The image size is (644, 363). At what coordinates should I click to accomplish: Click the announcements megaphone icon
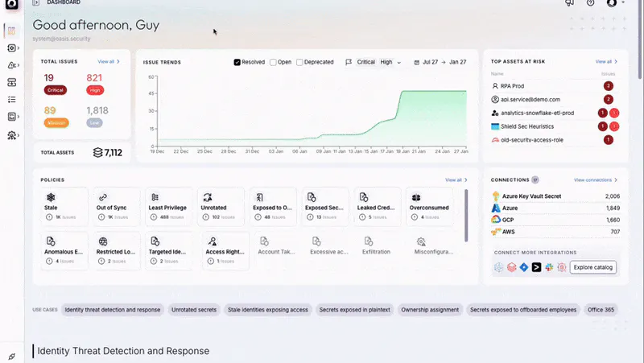click(569, 3)
